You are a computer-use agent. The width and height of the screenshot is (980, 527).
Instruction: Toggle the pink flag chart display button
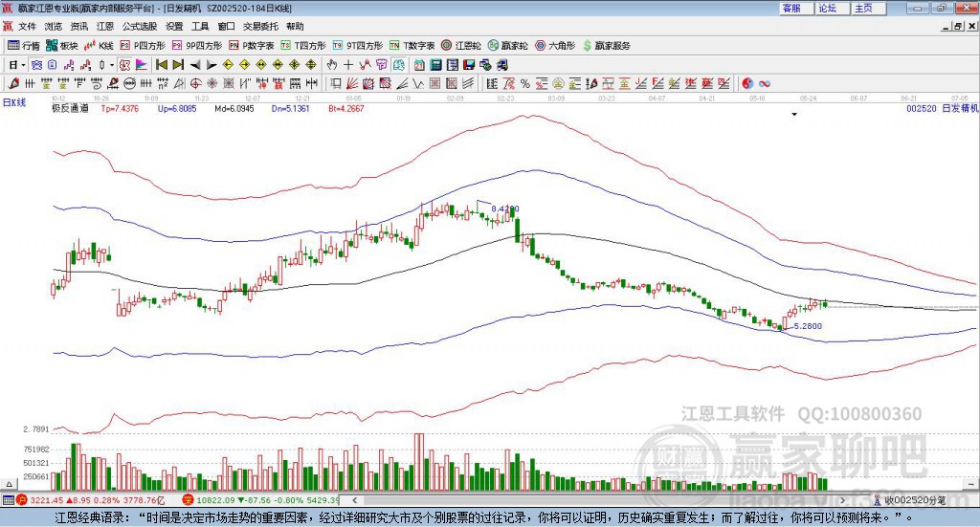click(x=142, y=65)
